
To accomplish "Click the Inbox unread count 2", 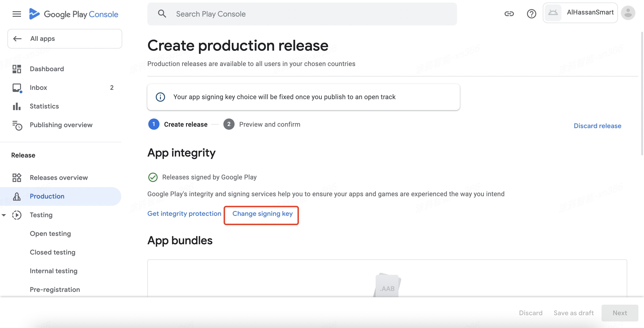I will [x=112, y=87].
